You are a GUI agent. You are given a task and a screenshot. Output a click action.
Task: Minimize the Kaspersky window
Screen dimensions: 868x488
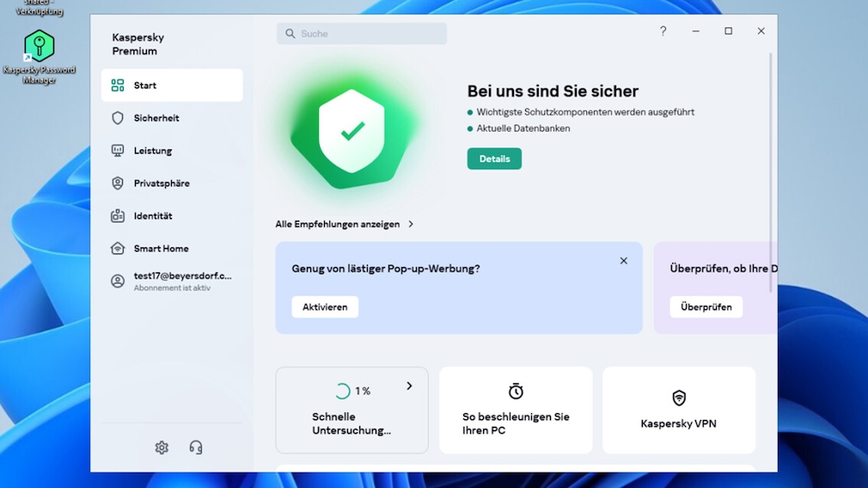point(696,31)
